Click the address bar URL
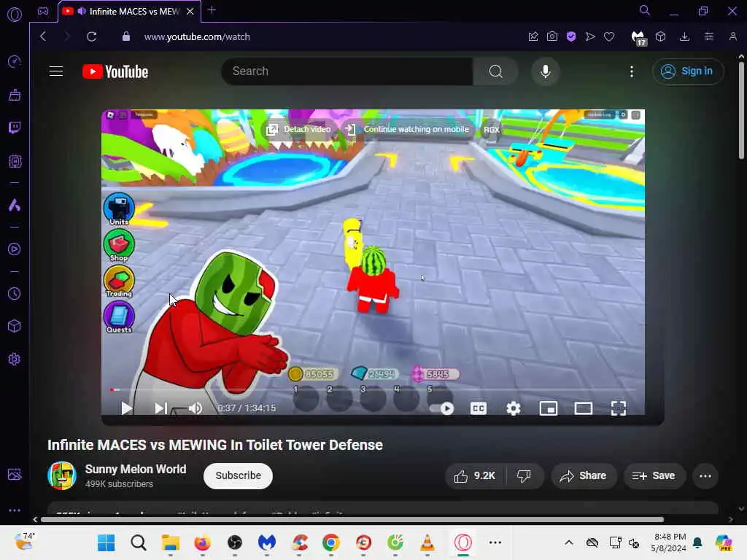The image size is (747, 560). (197, 36)
